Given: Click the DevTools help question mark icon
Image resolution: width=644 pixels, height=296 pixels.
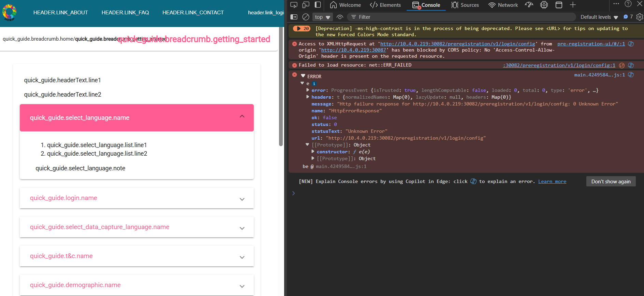Looking at the screenshot, I should tap(628, 4).
